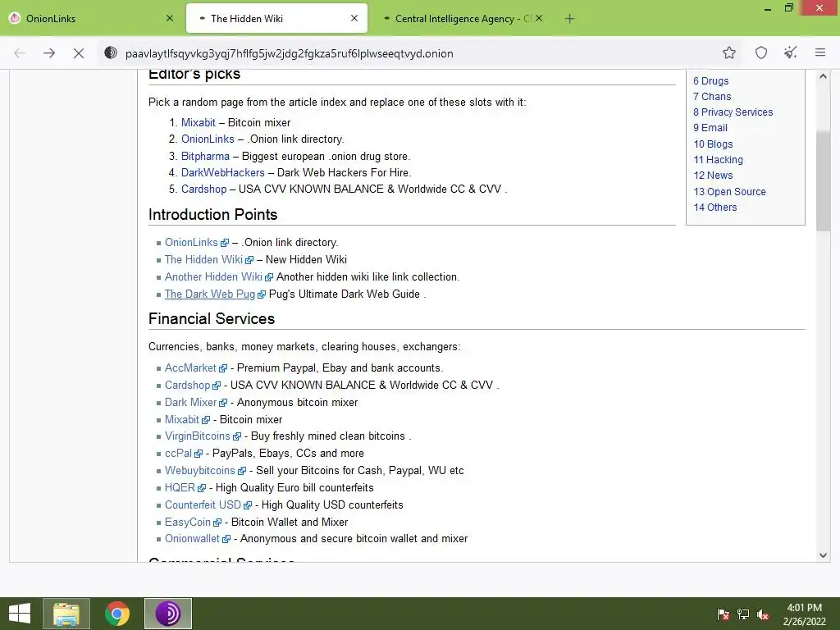Open Mixabit link in Editor's picks
840x630 pixels.
(x=199, y=123)
